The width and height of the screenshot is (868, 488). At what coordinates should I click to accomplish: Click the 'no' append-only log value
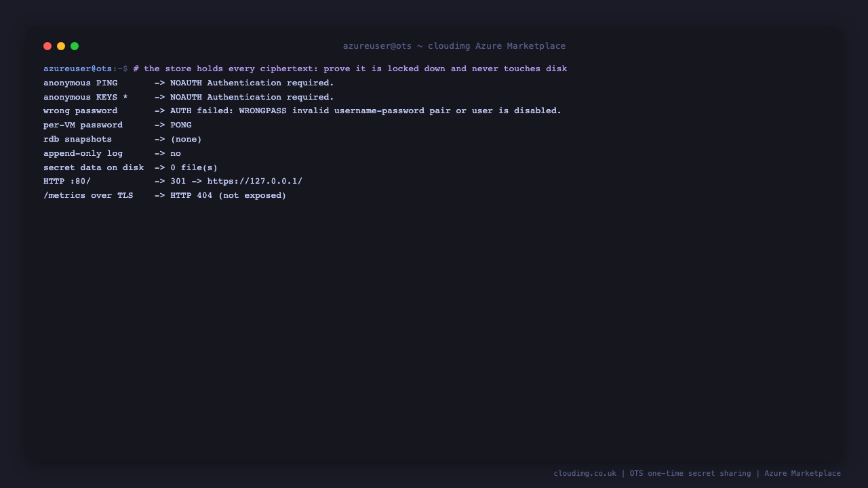point(176,153)
